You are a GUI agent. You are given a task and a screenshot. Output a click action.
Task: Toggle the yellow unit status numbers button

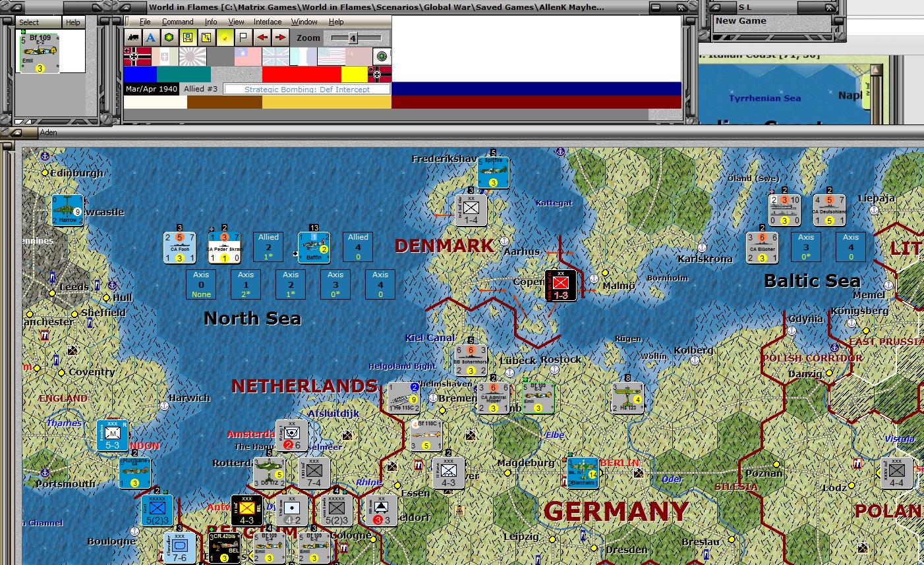tap(206, 38)
